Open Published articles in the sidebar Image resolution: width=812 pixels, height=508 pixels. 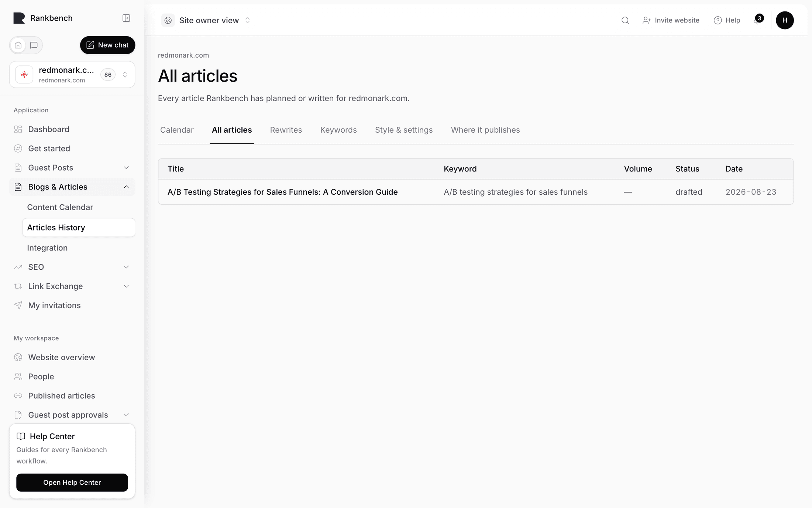(x=72, y=396)
